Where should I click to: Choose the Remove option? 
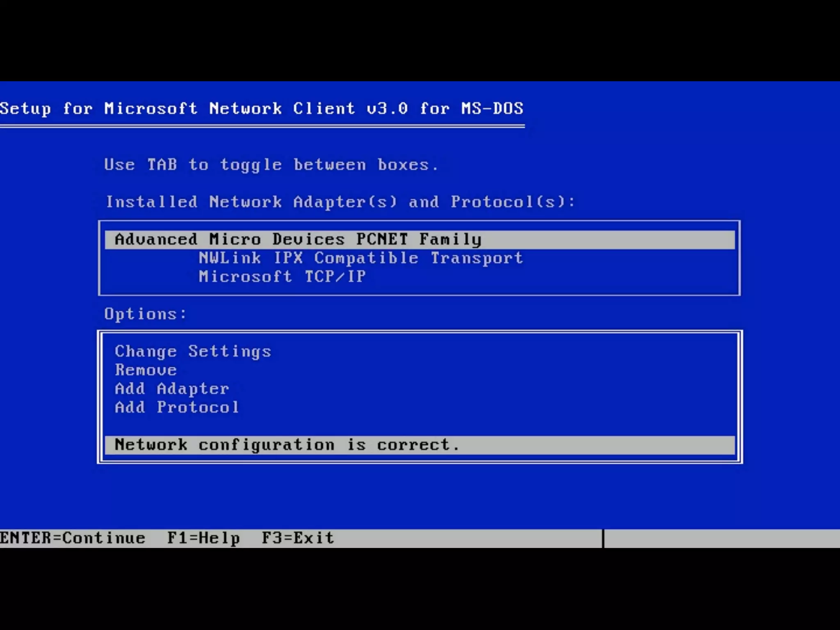[x=146, y=370]
